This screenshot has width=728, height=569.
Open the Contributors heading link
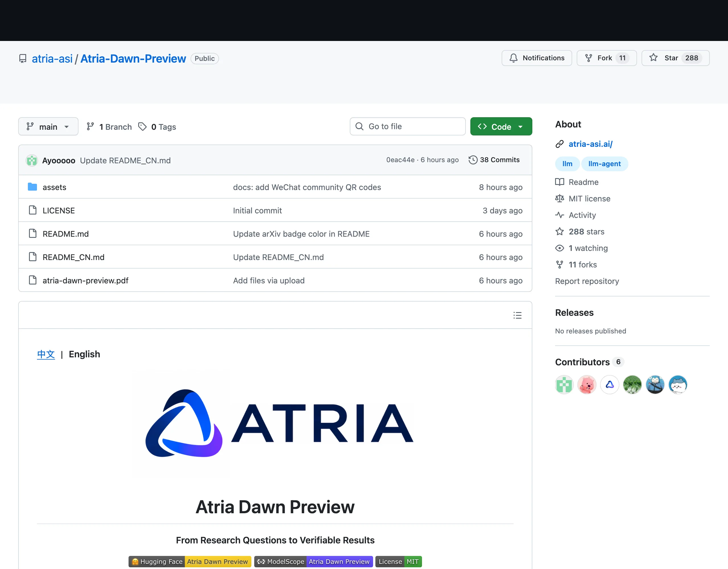(582, 362)
